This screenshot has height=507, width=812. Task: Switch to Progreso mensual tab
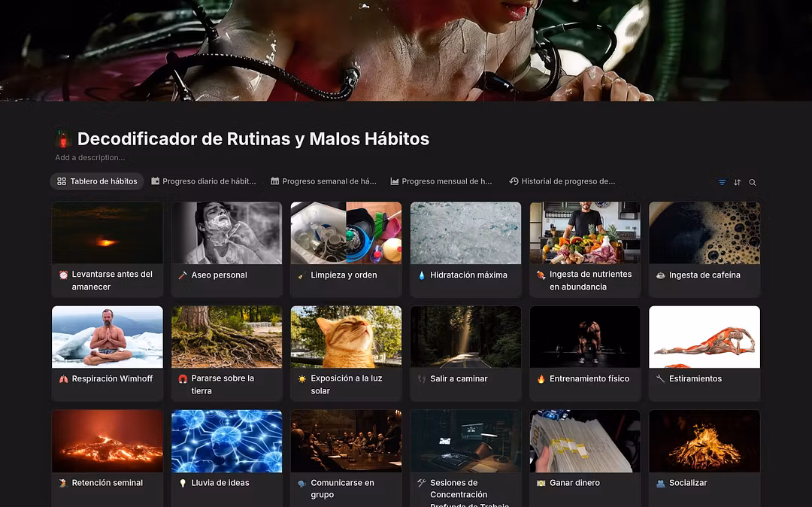pos(441,181)
